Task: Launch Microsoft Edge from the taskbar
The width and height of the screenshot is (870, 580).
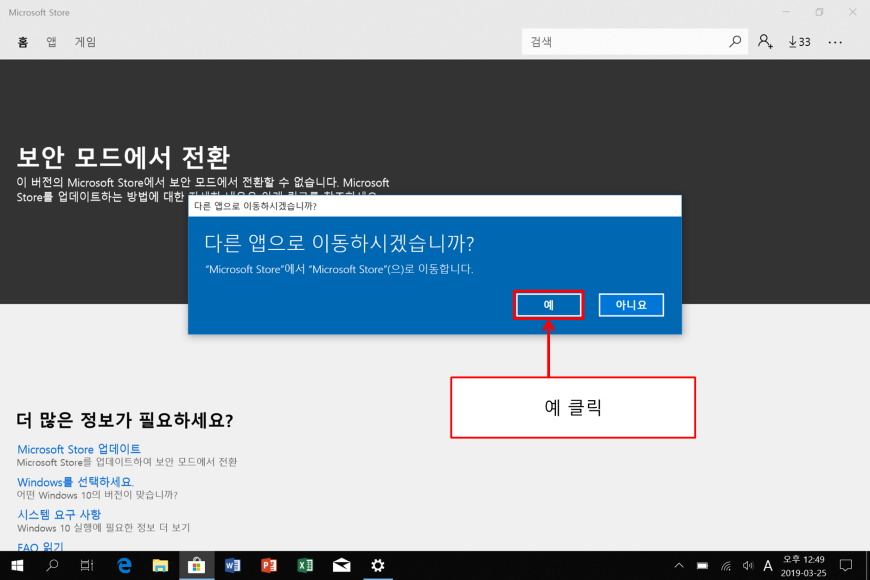Action: tap(124, 566)
